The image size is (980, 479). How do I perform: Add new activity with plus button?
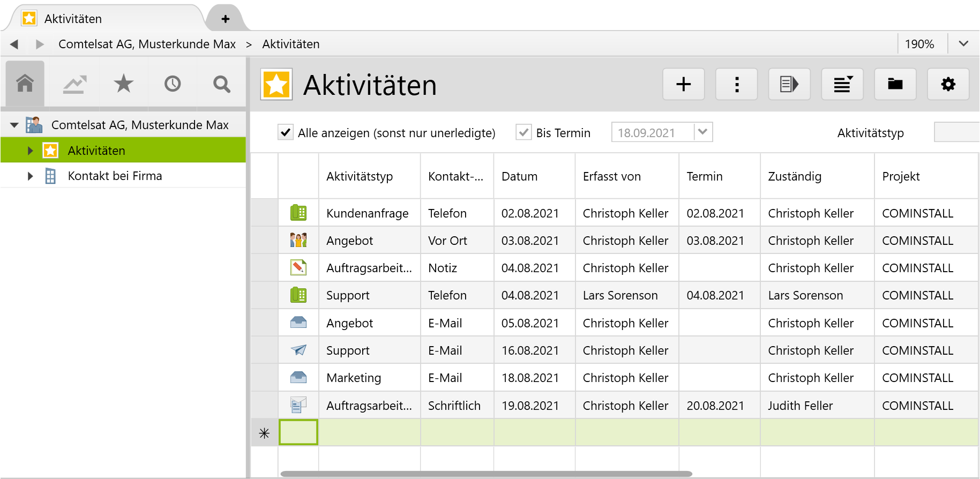click(x=683, y=84)
